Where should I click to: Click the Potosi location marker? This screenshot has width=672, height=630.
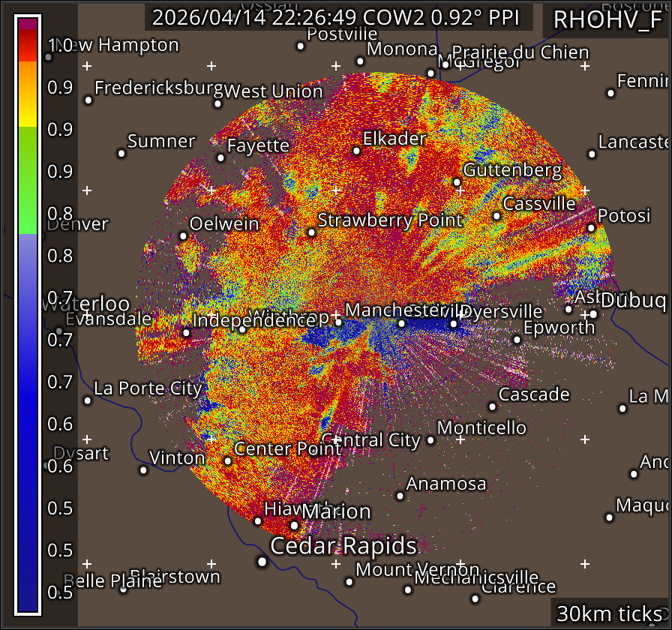[591, 228]
